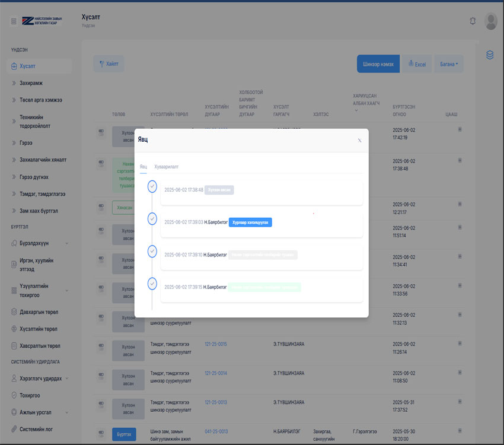Viewport: 504px width, 445px height.
Task: Close the Явц dialog with X
Action: [359, 141]
